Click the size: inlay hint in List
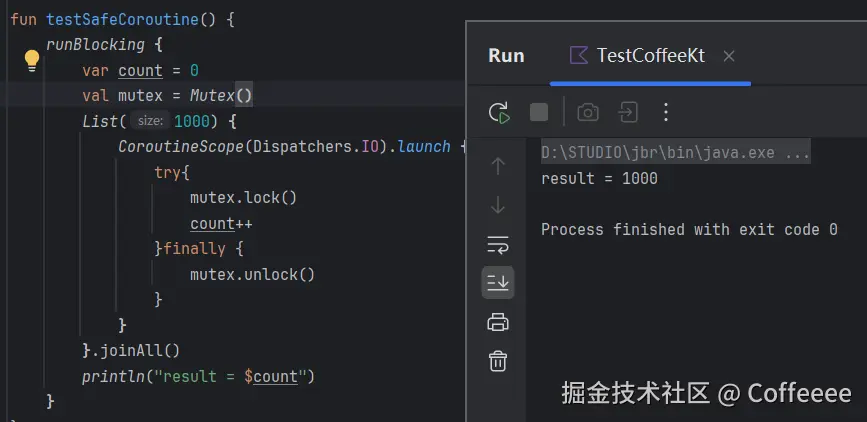This screenshot has width=867, height=422. [x=150, y=122]
